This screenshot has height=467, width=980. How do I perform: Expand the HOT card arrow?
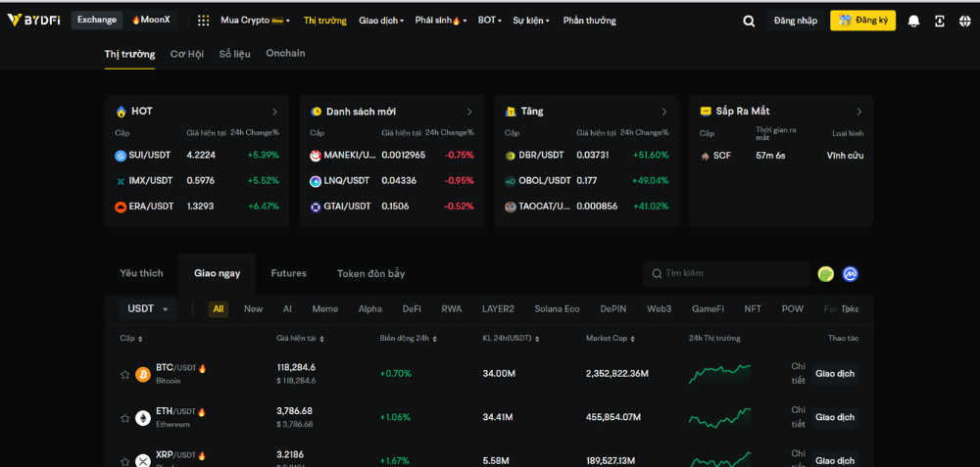pos(274,112)
